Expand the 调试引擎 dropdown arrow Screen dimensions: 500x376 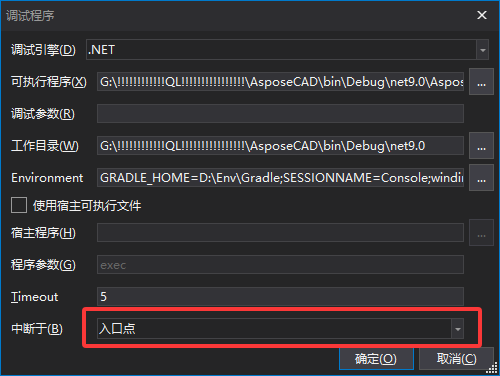coord(482,50)
